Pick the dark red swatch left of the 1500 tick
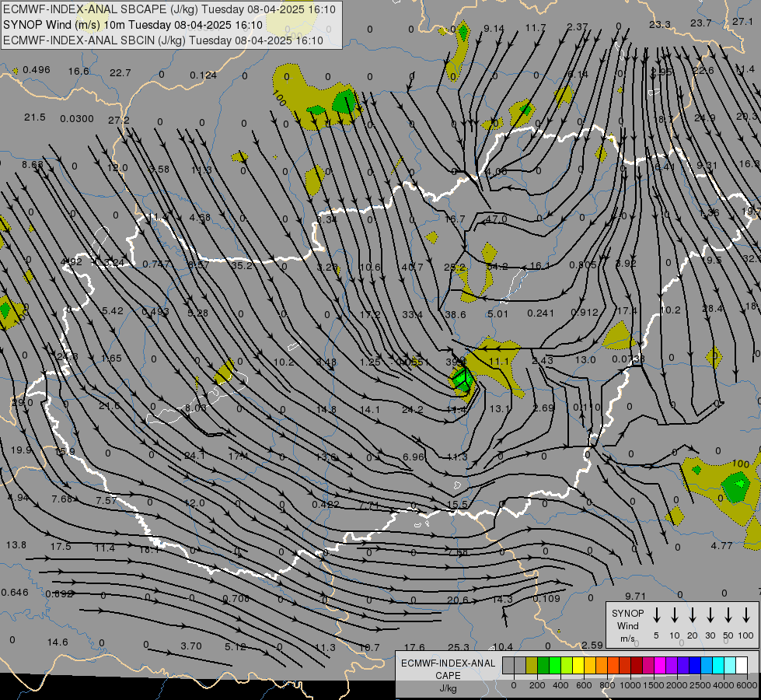The image size is (761, 700). pos(637,666)
